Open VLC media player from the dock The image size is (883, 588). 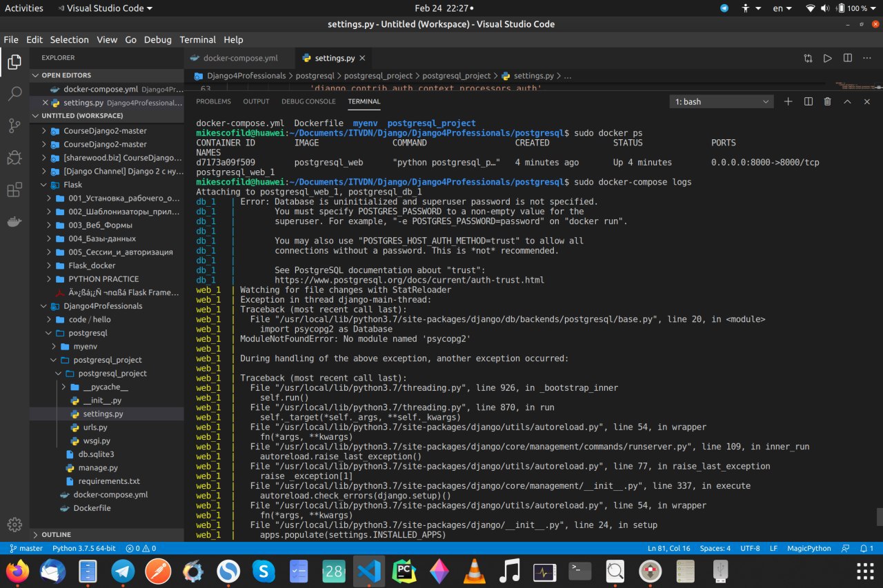pyautogui.click(x=473, y=570)
